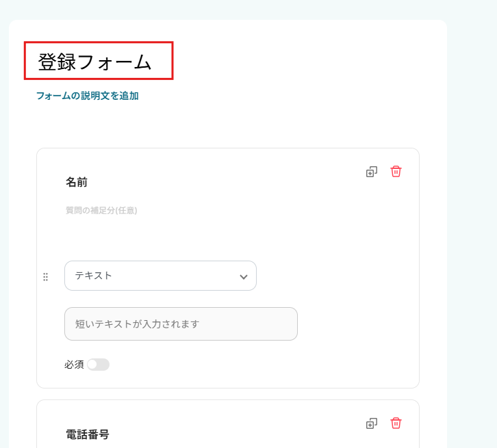497x448 pixels.
Task: Click the chevron arrow in テキスト selector
Action: click(x=243, y=276)
